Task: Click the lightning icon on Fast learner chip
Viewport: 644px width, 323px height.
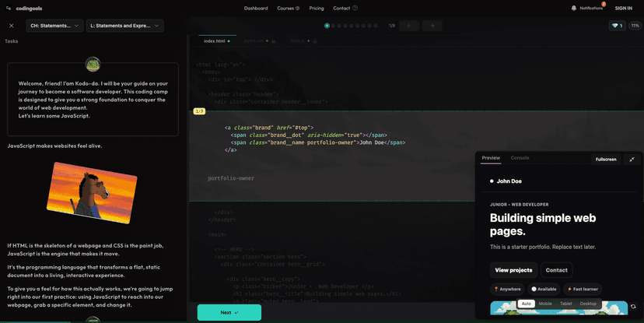Action: pos(569,290)
